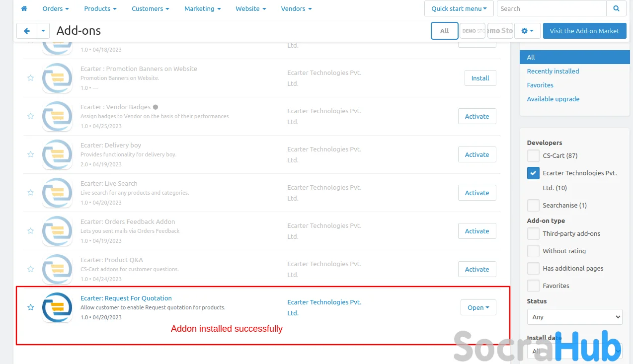
Task: Click the Delivery boy add-on logo
Action: click(x=57, y=154)
